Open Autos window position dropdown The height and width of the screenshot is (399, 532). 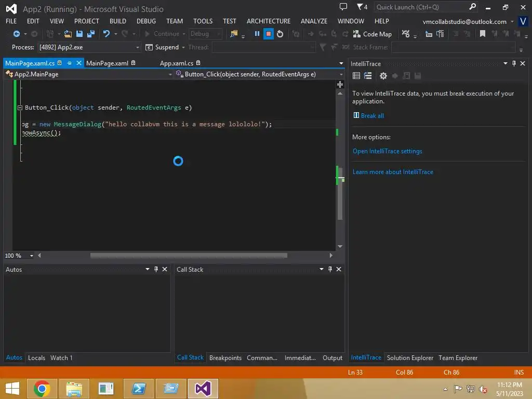tap(147, 269)
